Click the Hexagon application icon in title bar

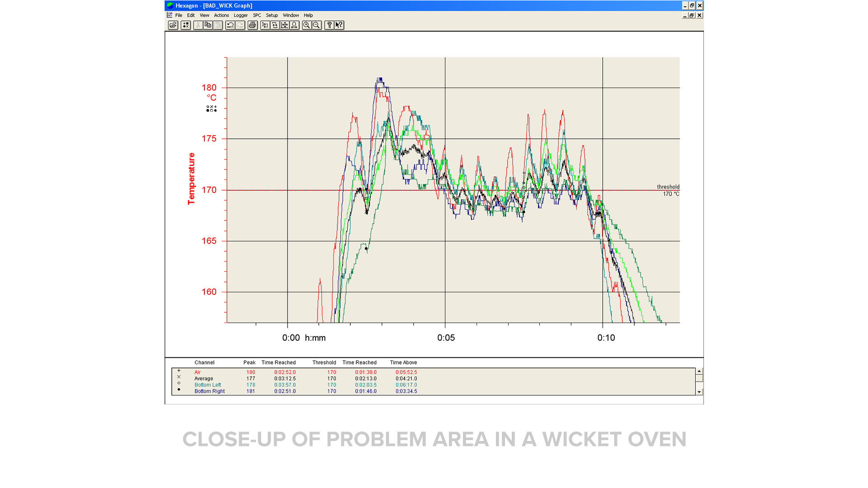pyautogui.click(x=170, y=5)
